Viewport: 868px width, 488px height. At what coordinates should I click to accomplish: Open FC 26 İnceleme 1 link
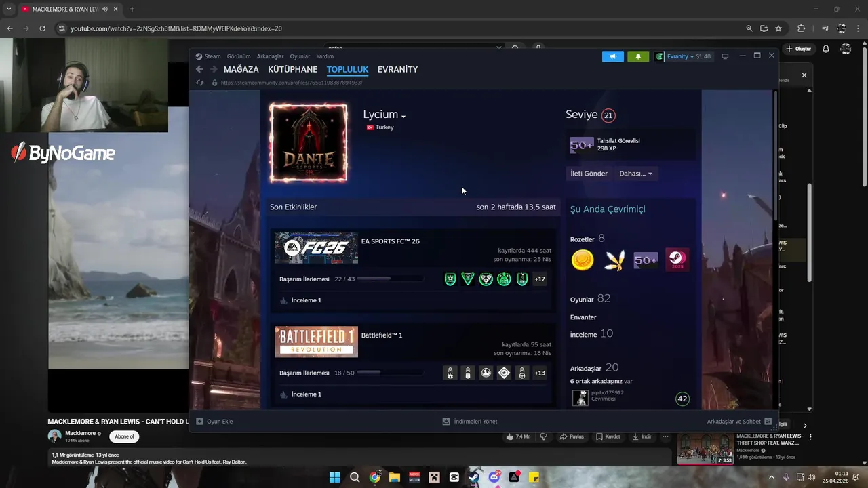click(x=307, y=300)
